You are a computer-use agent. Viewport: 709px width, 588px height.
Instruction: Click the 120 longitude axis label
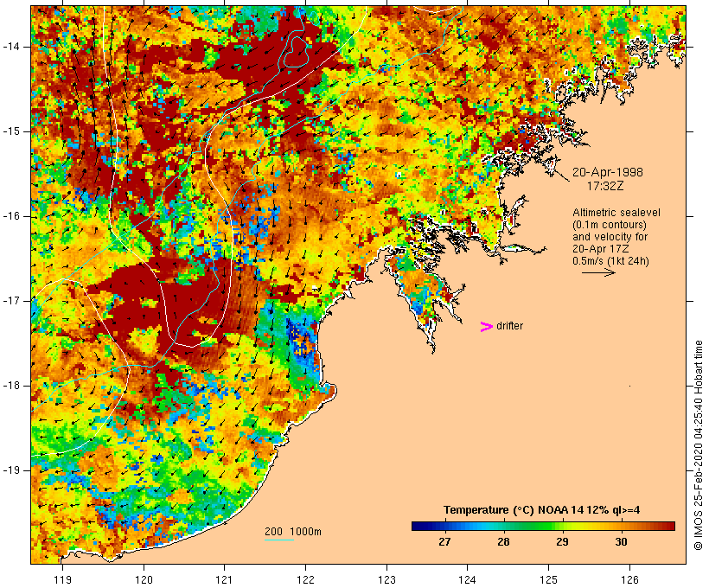tap(144, 579)
